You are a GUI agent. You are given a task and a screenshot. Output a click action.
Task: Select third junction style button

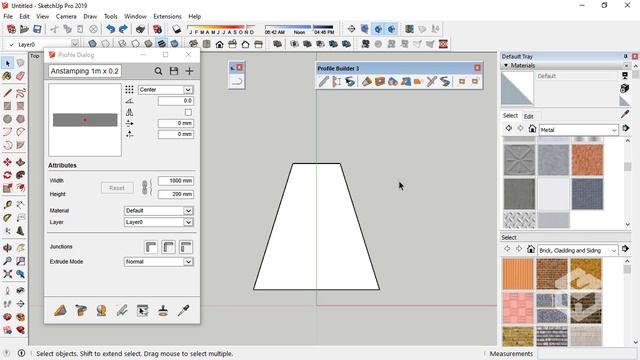(x=186, y=247)
